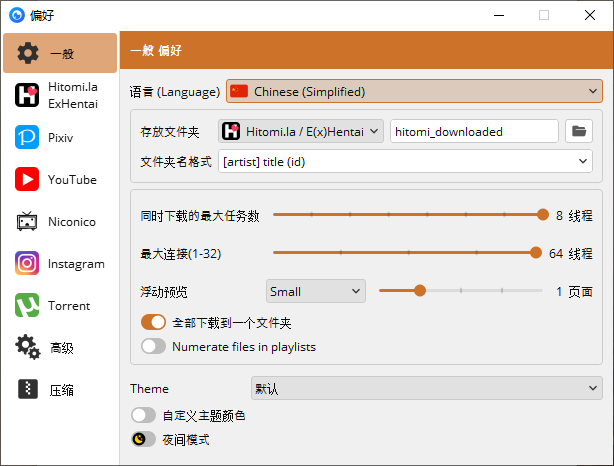The width and height of the screenshot is (614, 466).
Task: Switch to the Pixiv tab label
Action: (60, 137)
